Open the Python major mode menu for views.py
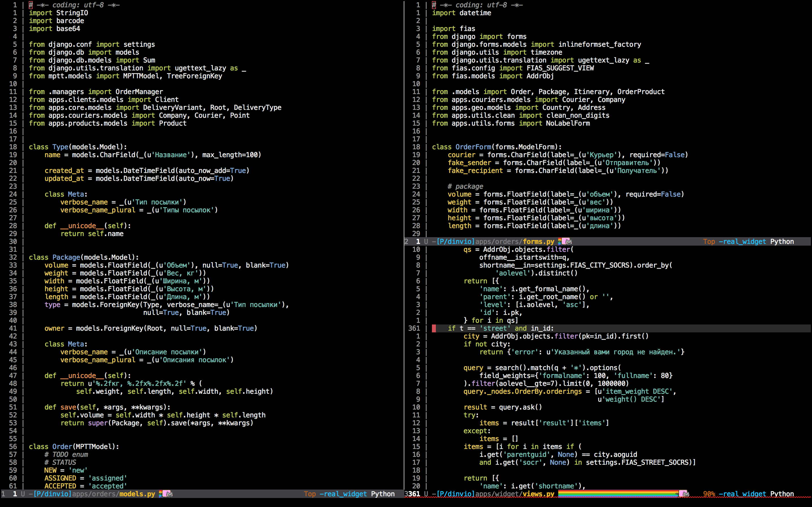The width and height of the screenshot is (812, 507). coord(782,494)
